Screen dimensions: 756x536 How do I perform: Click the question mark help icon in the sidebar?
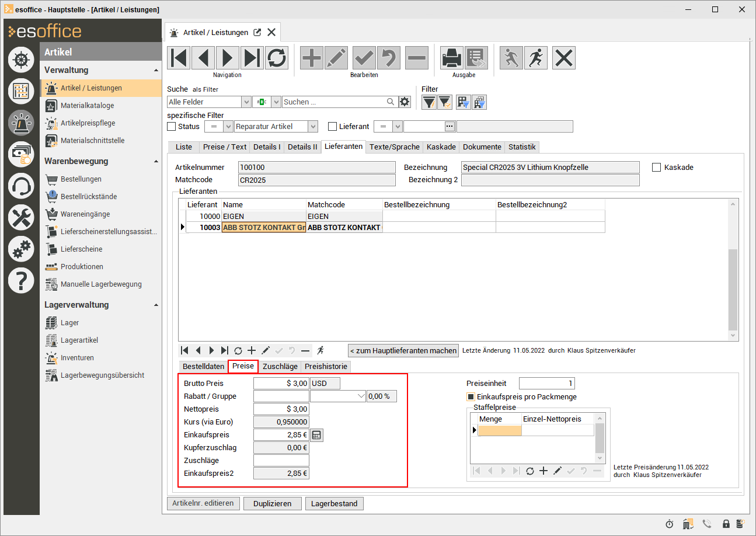click(21, 281)
